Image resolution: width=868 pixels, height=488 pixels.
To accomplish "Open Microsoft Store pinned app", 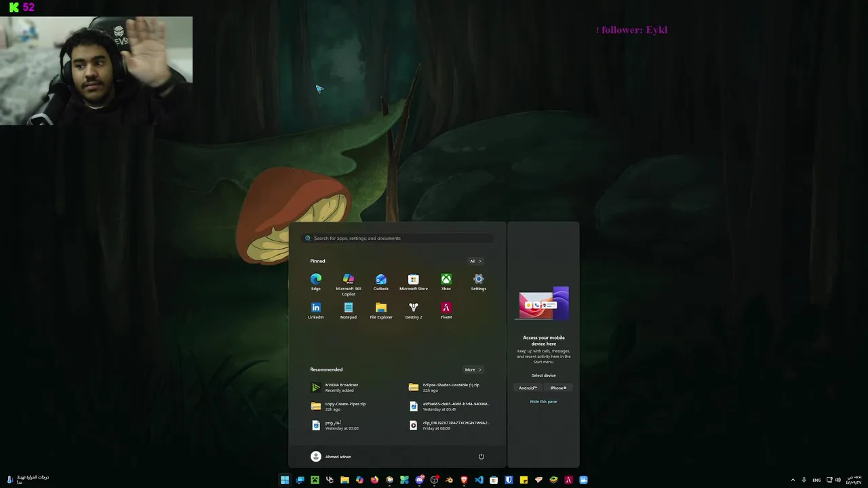I will click(414, 282).
